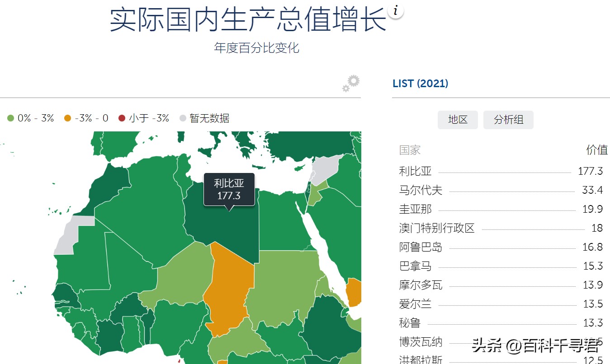Open the settings gear icon above the map
Image resolution: width=610 pixels, height=364 pixels.
pyautogui.click(x=350, y=84)
